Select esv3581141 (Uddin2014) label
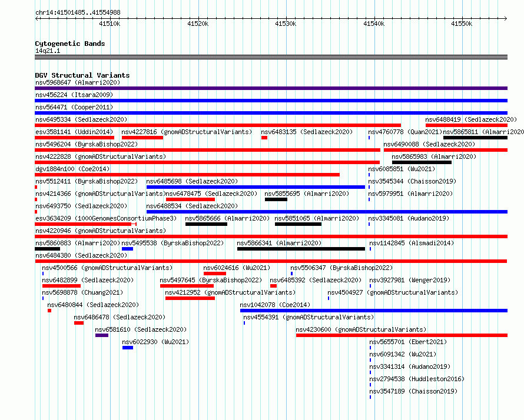Screen dimensions: 524x420 pos(74,132)
